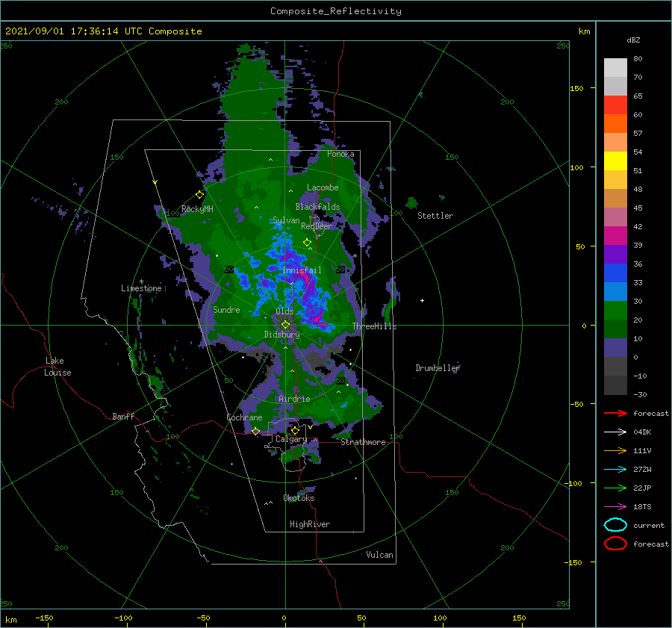The height and width of the screenshot is (628, 672).
Task: Pick the dark orange 57–60 dBZ swatch
Action: point(615,124)
